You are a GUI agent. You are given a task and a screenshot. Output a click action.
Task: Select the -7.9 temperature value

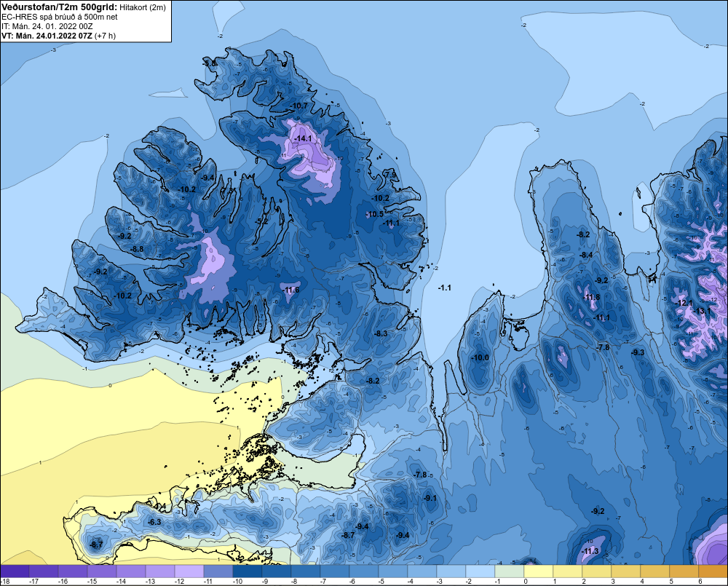click(x=391, y=175)
